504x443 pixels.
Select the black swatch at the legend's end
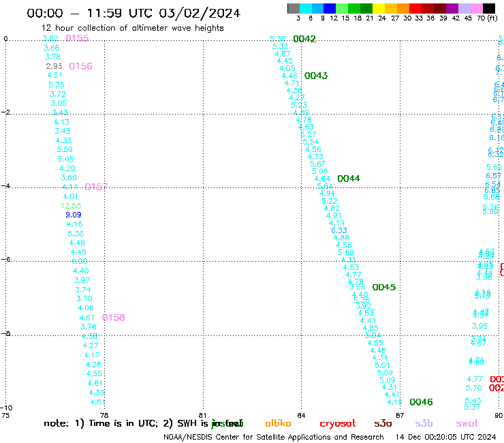click(x=489, y=8)
